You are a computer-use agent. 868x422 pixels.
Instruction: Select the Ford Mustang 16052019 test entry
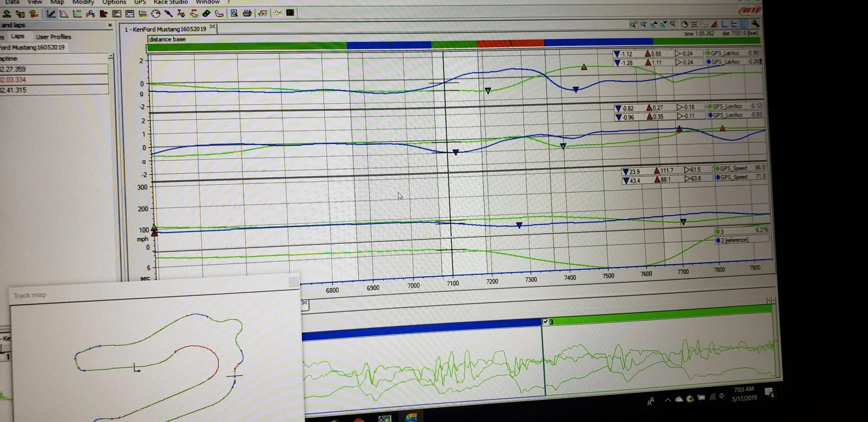tap(33, 47)
